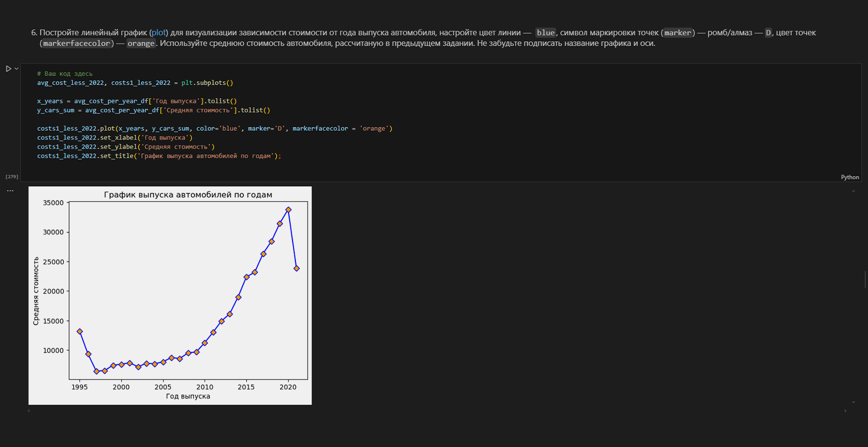Click the plt.subplots() code line
Viewport: 868px width, 447px height.
coord(135,83)
